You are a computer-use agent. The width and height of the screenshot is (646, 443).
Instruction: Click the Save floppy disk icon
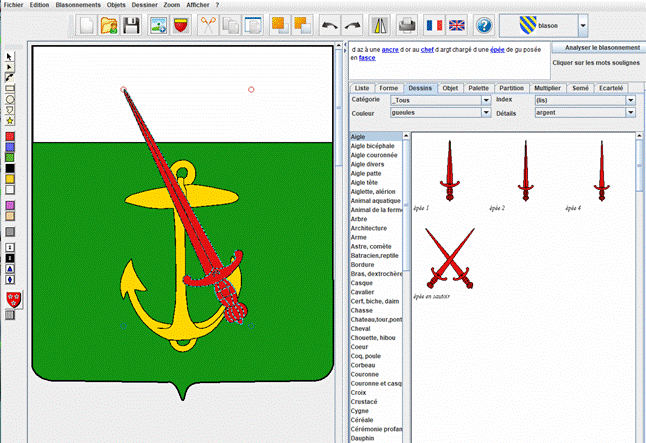pos(131,25)
